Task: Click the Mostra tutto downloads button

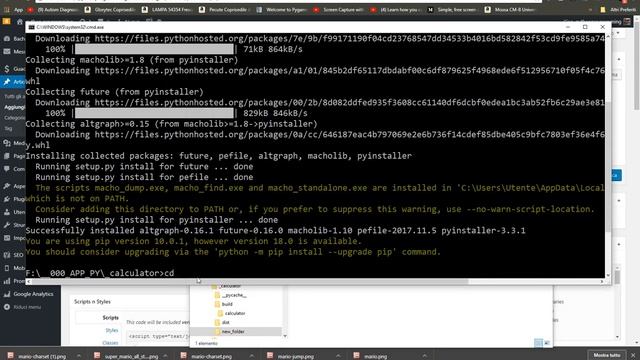Action: (x=607, y=356)
